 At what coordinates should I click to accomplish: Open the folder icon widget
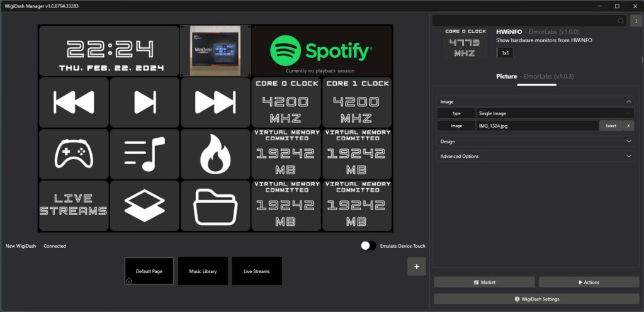tap(215, 206)
